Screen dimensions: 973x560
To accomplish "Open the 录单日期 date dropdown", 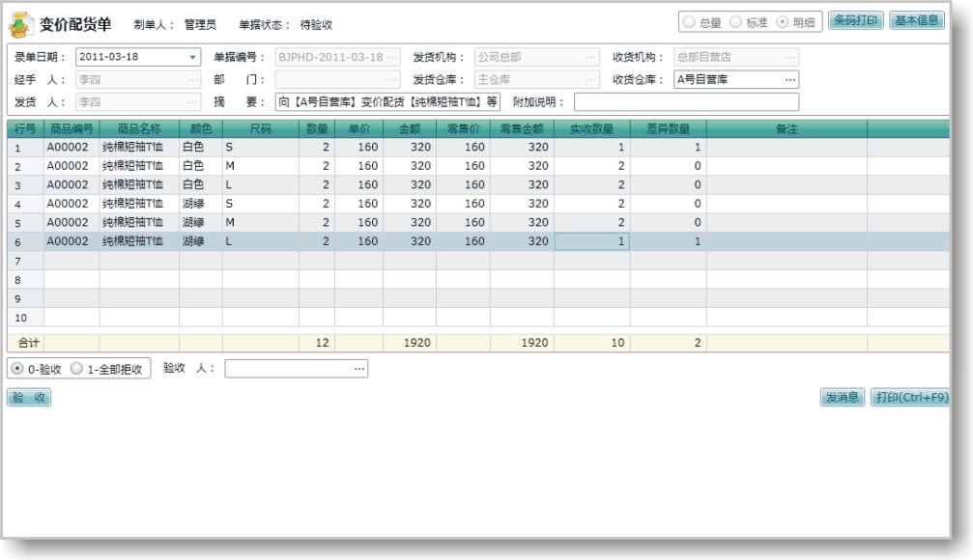I will (192, 57).
